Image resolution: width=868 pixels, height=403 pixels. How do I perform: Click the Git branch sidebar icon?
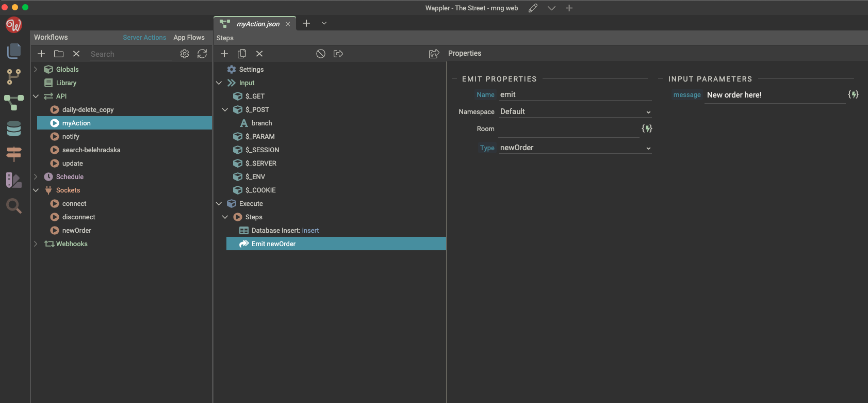14,77
